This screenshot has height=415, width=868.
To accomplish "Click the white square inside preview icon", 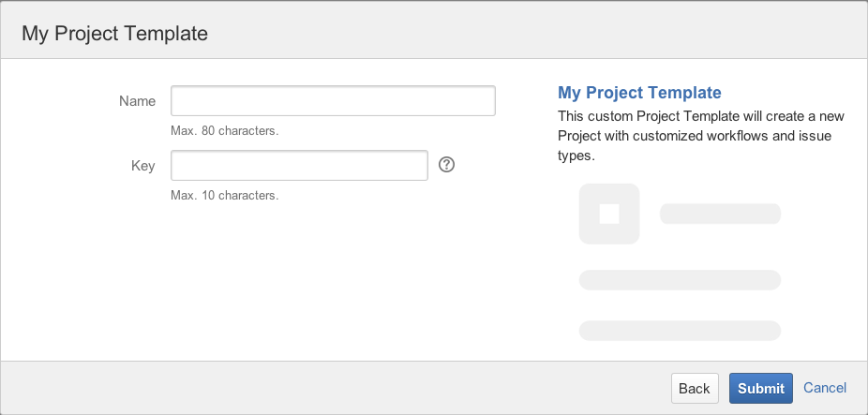I will click(609, 214).
